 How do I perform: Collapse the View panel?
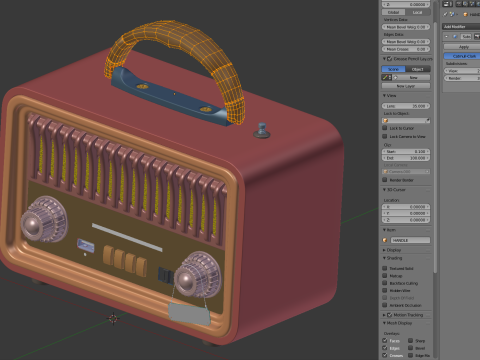(384, 96)
